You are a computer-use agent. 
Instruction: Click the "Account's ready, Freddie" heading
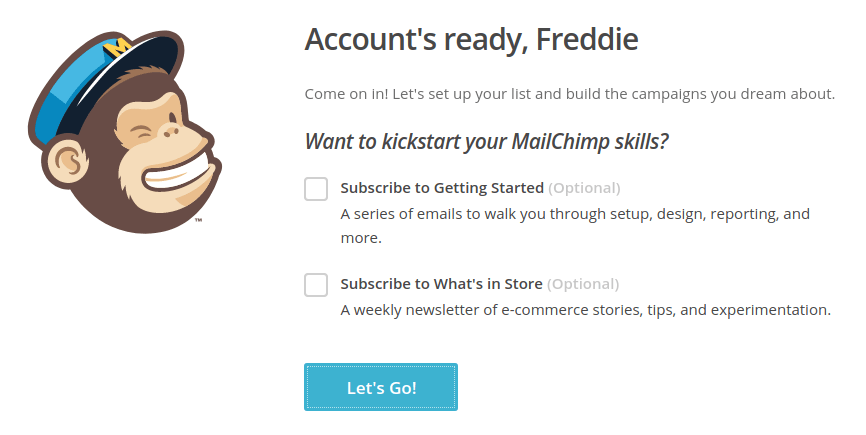[x=471, y=40]
